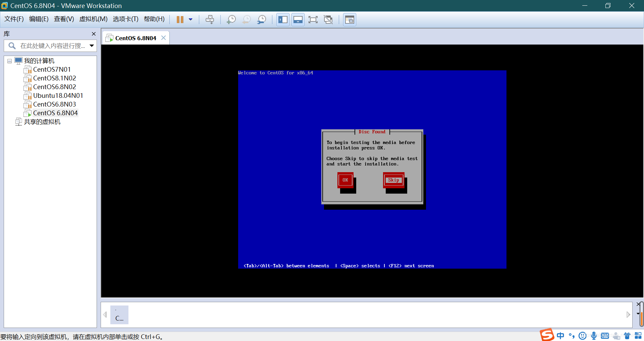Open Sogou emoji panel icon

[x=583, y=336]
